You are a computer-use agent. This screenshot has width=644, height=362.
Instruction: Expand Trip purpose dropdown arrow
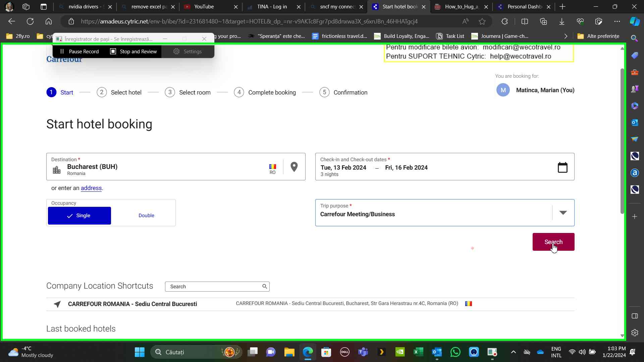point(563,213)
